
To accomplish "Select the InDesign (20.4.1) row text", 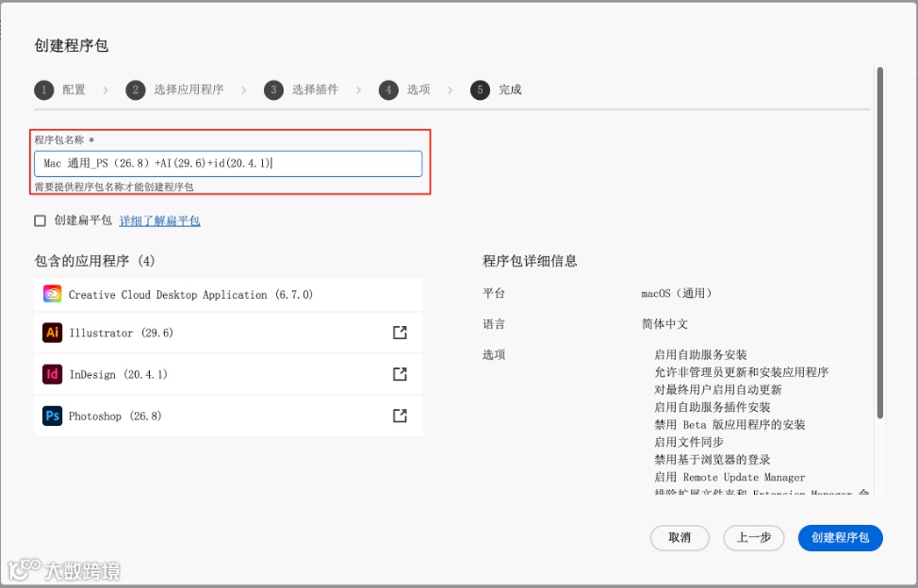I will pos(118,374).
